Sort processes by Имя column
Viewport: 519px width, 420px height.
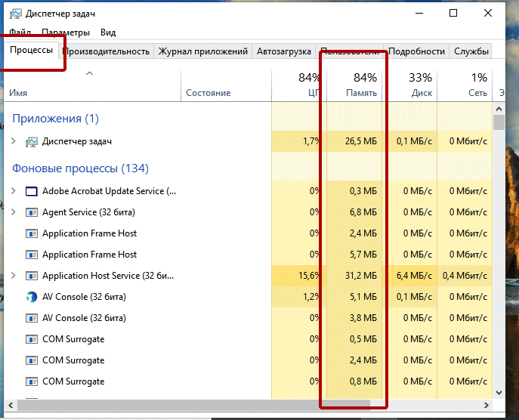92,85
